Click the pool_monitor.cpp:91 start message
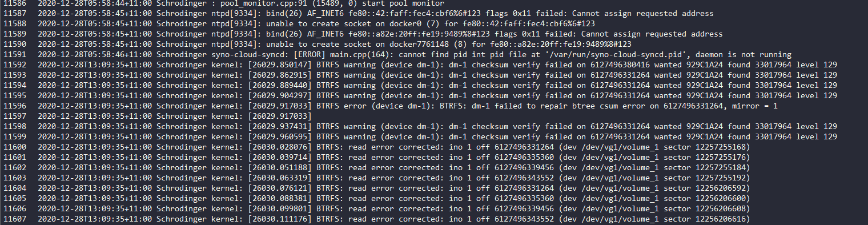Image resolution: width=868 pixels, height=225 pixels. (329, 3)
